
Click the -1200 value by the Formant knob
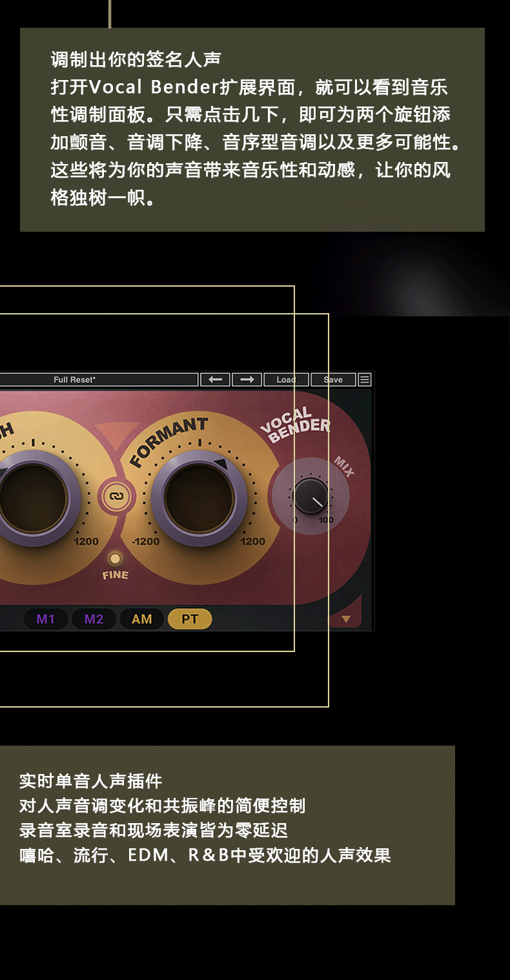[x=146, y=542]
